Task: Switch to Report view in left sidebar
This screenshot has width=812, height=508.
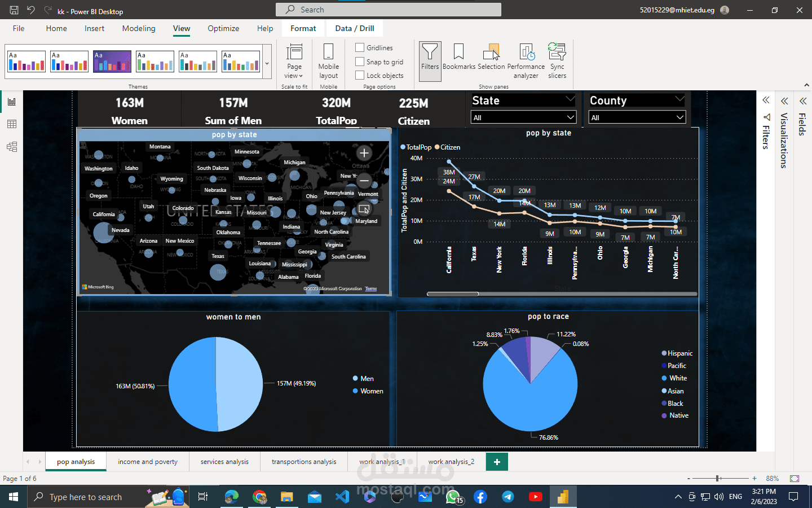Action: pyautogui.click(x=12, y=102)
